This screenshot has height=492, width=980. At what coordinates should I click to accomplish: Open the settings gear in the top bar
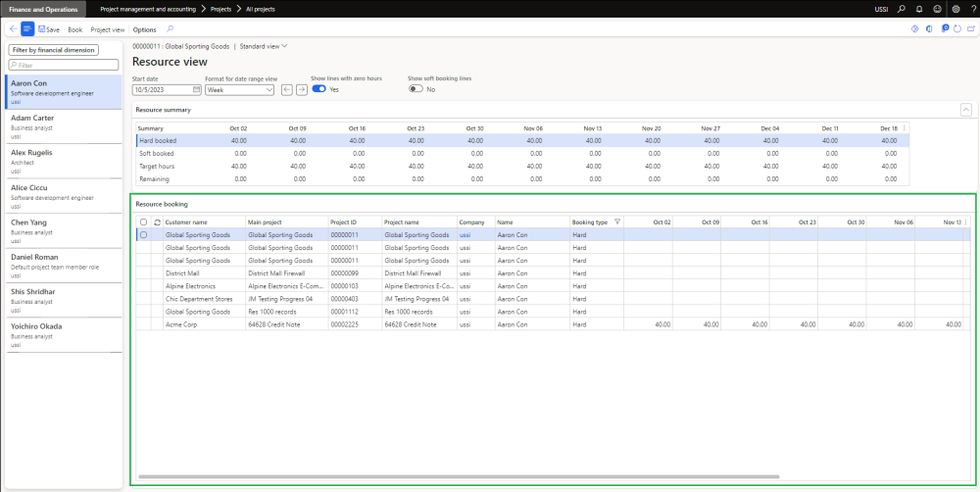pyautogui.click(x=955, y=9)
